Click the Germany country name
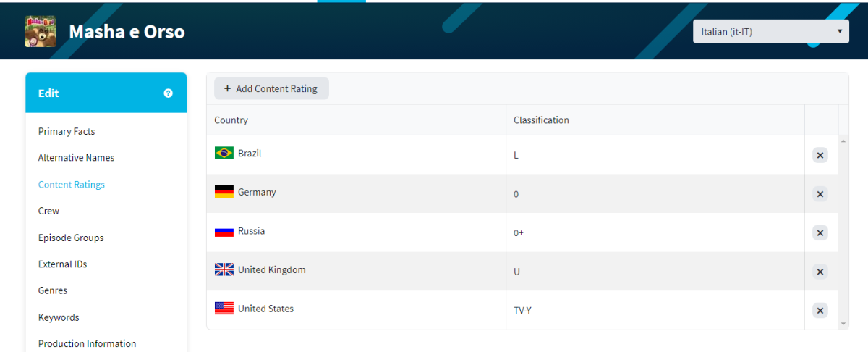Image resolution: width=868 pixels, height=352 pixels. (257, 192)
